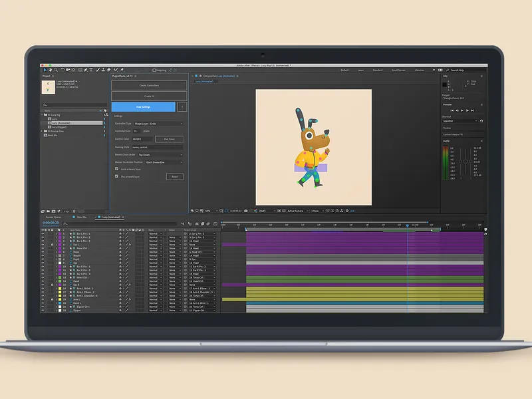Toggle the motion blur icon in timeline header
Viewport: 532px width, 399px height.
click(x=208, y=223)
